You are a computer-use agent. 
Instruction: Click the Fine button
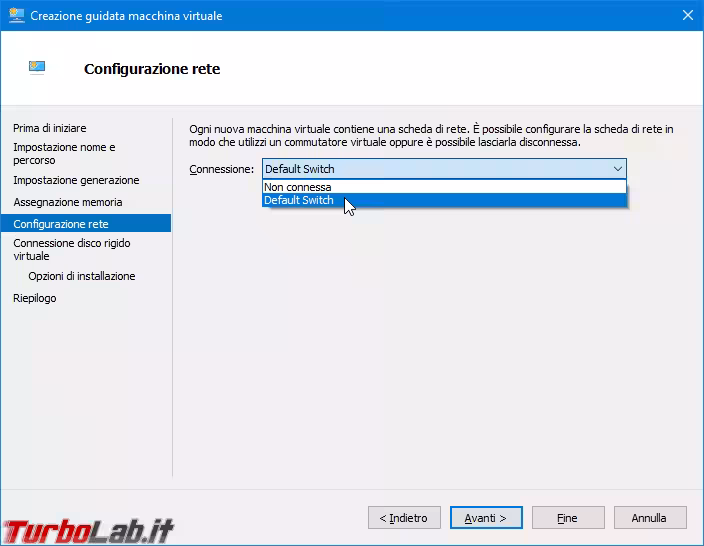click(567, 518)
